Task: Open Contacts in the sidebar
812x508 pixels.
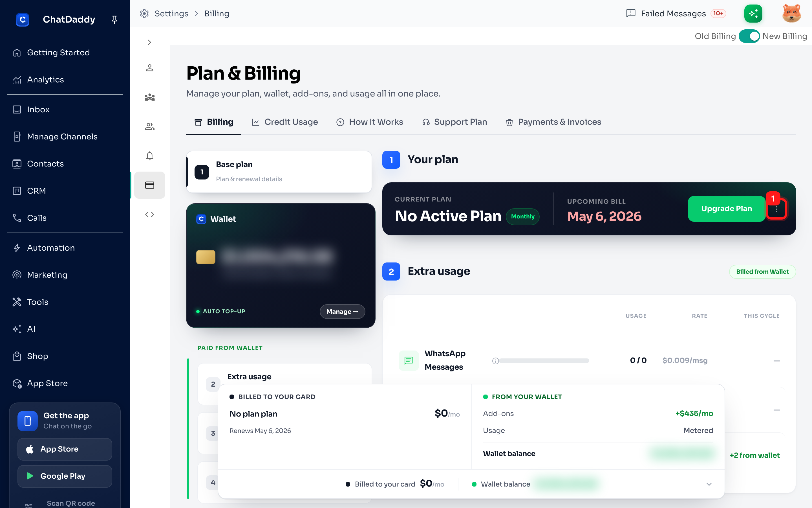Action: [65, 164]
